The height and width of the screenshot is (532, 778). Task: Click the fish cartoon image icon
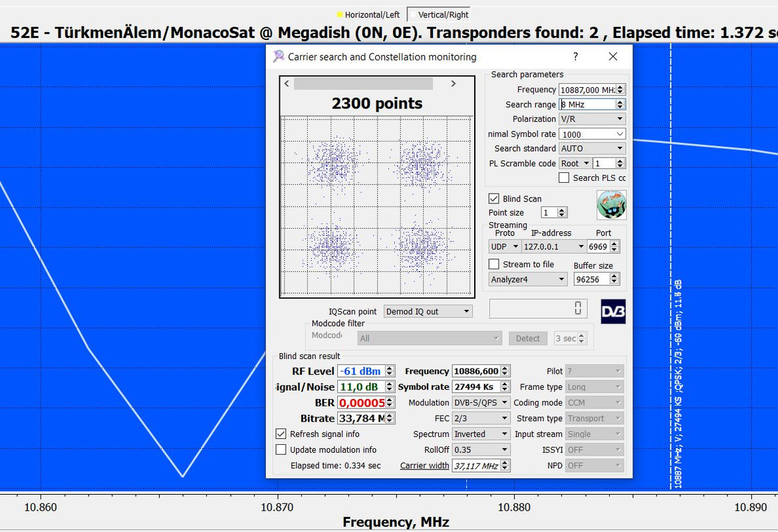611,205
